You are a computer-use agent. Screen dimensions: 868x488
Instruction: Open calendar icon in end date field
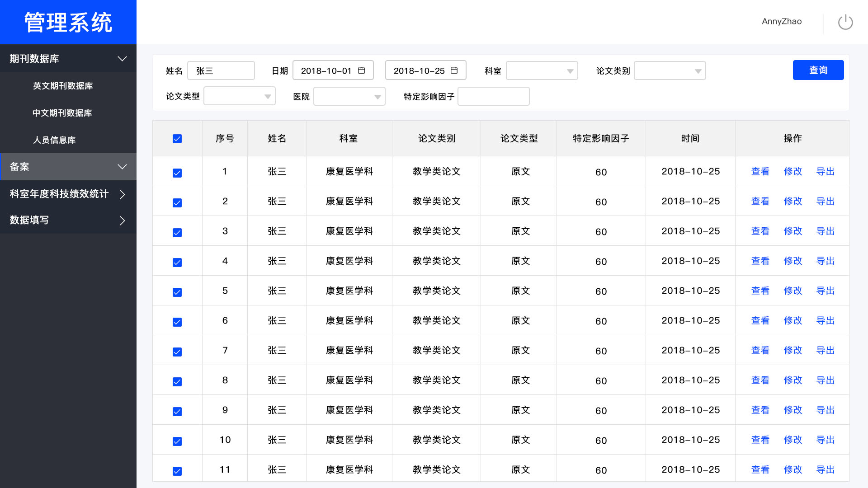tap(454, 70)
